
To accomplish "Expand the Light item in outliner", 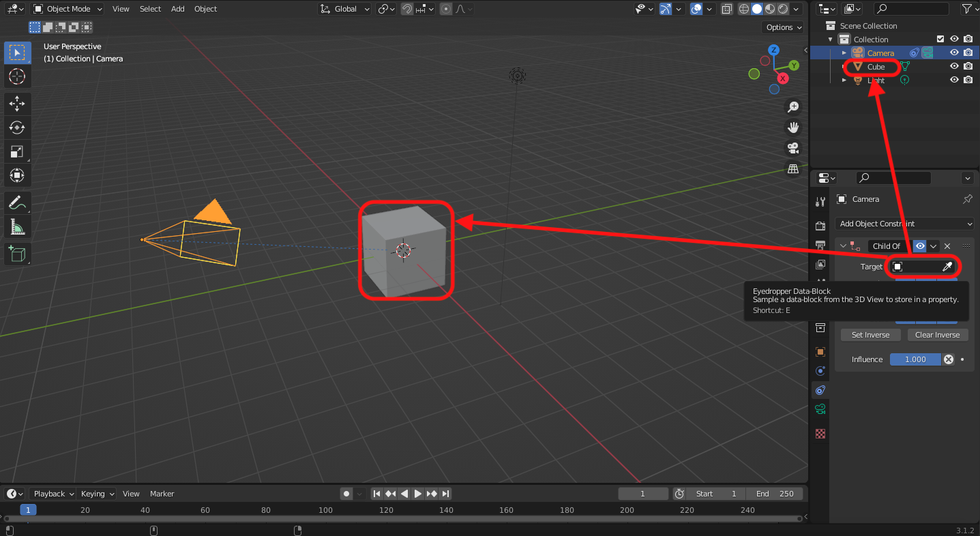I will (844, 80).
